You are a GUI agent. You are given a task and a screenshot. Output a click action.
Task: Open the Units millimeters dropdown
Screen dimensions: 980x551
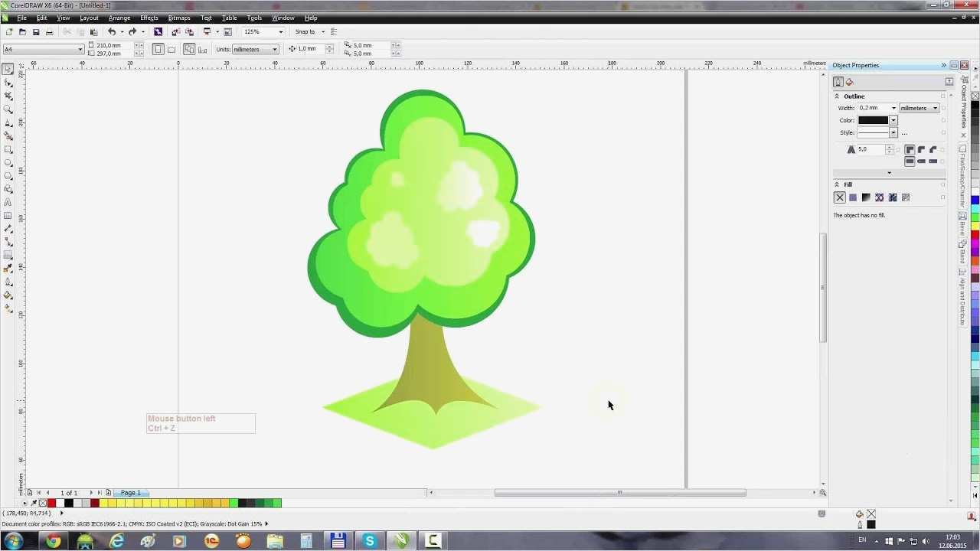click(x=275, y=49)
